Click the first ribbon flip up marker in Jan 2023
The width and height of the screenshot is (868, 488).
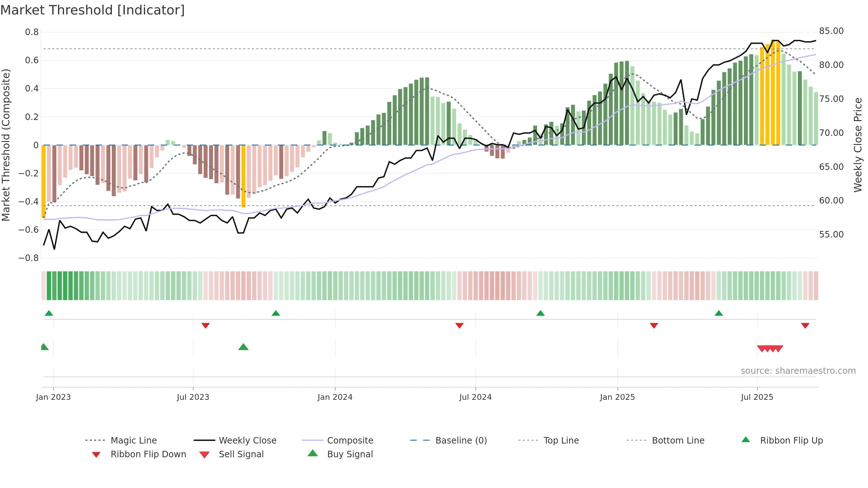coord(49,313)
